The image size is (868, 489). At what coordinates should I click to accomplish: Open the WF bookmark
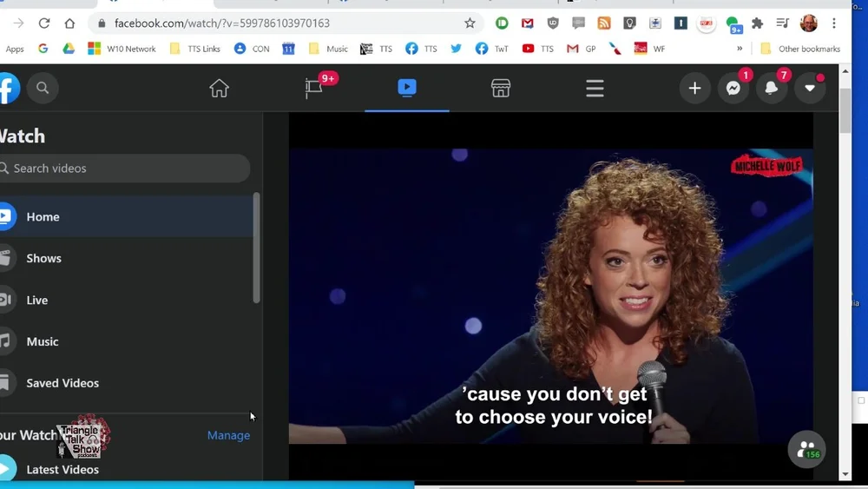[x=649, y=49]
